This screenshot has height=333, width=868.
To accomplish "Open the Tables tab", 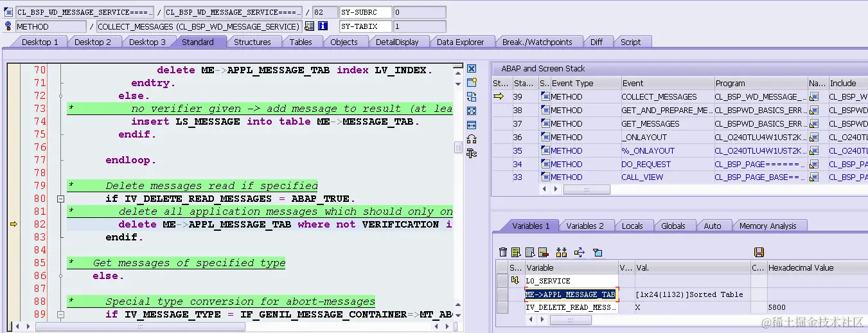I will (301, 42).
